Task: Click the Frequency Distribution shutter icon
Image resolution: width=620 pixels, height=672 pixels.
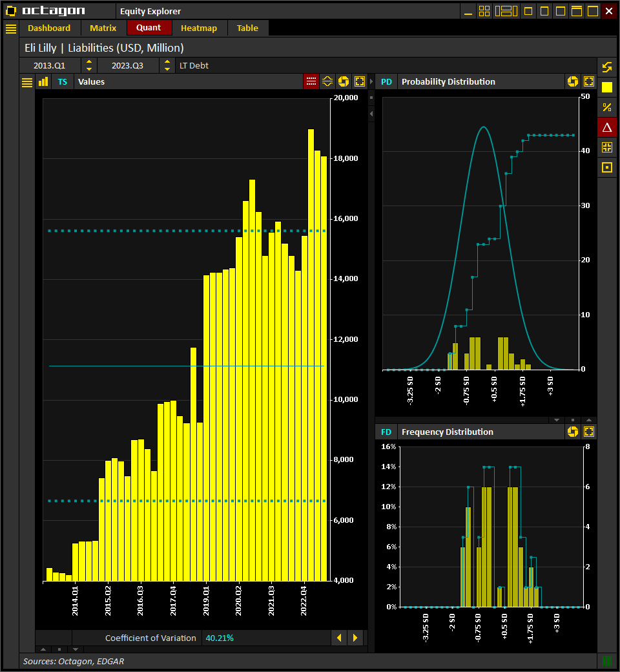Action: point(573,432)
